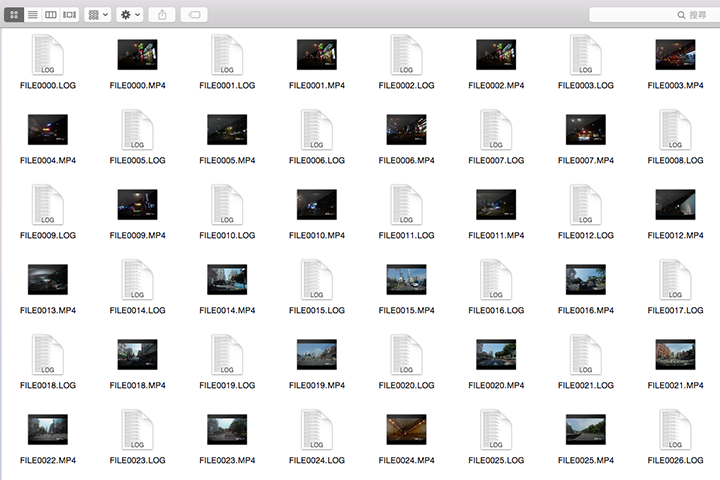The height and width of the screenshot is (480, 720).
Task: Open the item arrangement dropdown
Action: (98, 15)
